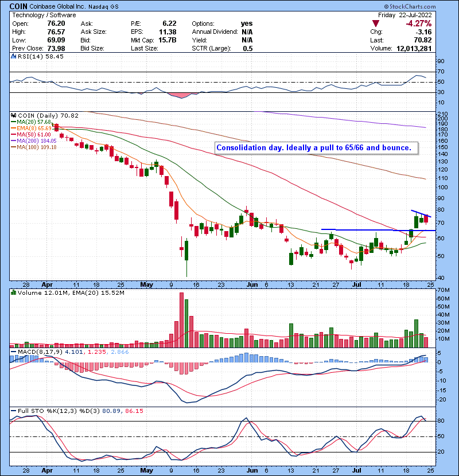Click the MACD histogram value 2.866
This screenshot has width=459, height=476.
click(x=120, y=352)
